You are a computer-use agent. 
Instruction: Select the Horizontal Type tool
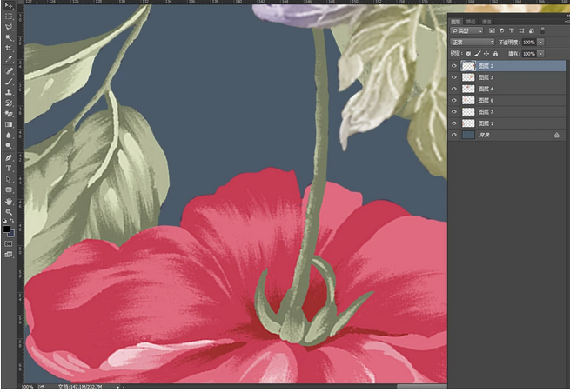[9, 168]
